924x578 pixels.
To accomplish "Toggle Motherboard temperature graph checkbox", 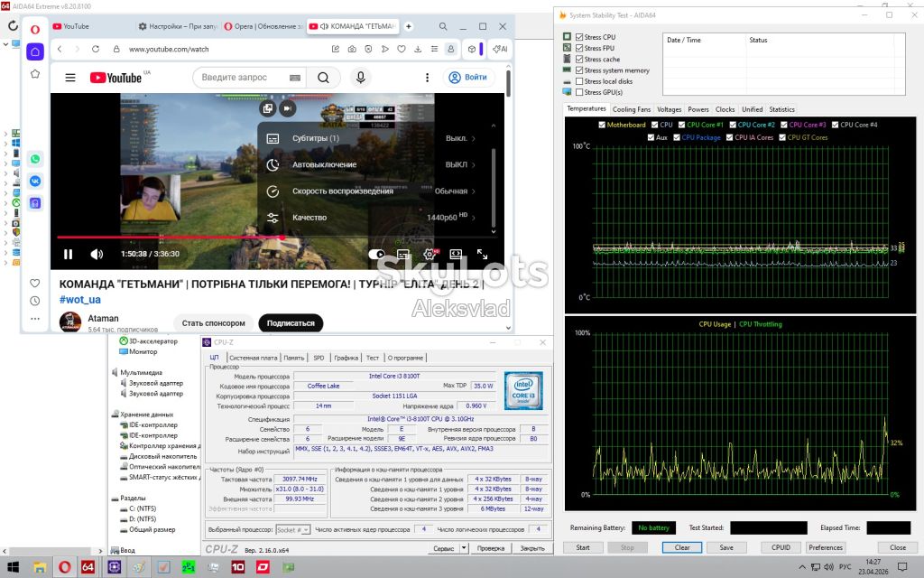I will coord(602,125).
